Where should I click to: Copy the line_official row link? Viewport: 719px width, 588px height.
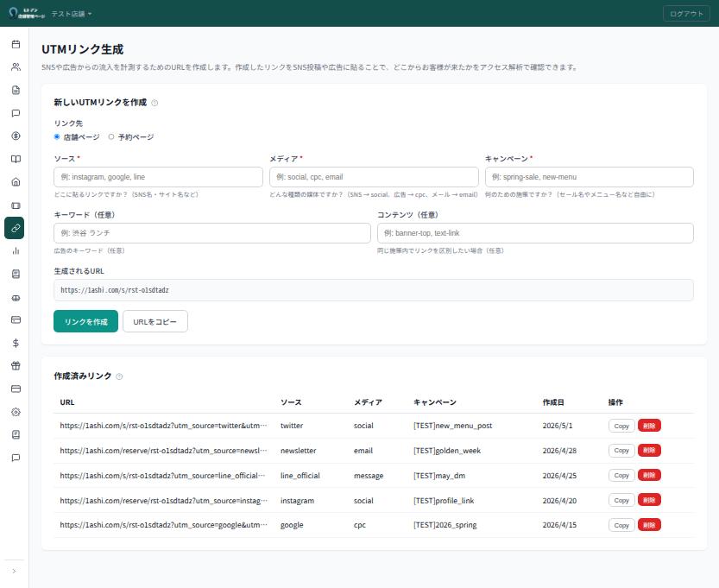pyautogui.click(x=621, y=476)
